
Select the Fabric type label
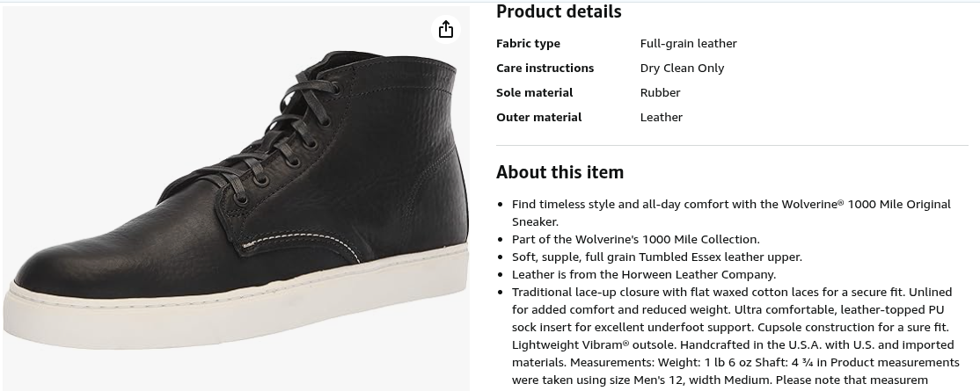point(528,43)
